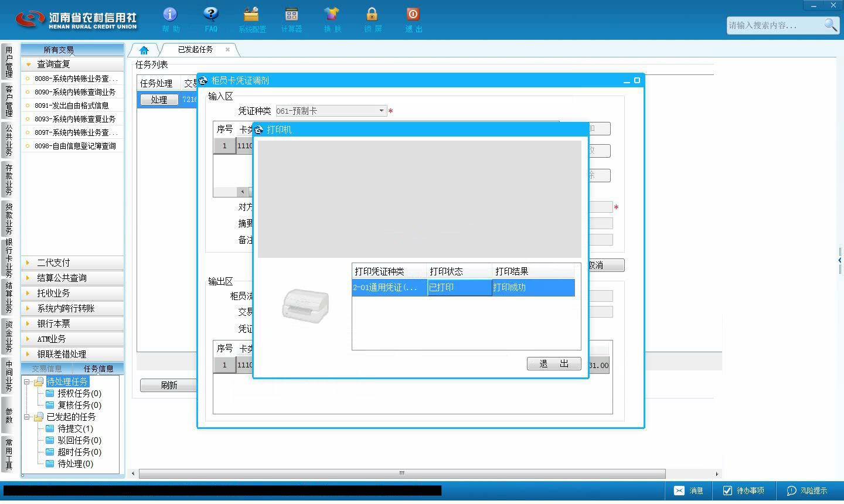
Task: Click the 所有交易 header button
Action: coord(72,50)
